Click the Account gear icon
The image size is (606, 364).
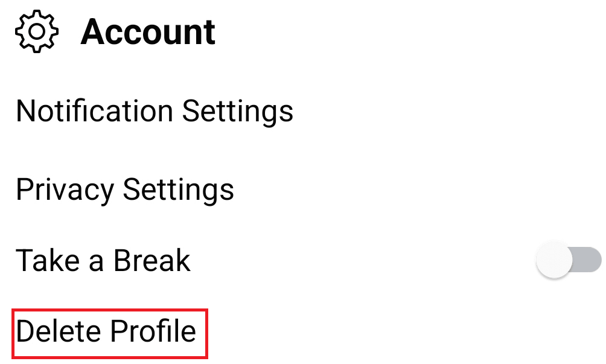pos(37,32)
